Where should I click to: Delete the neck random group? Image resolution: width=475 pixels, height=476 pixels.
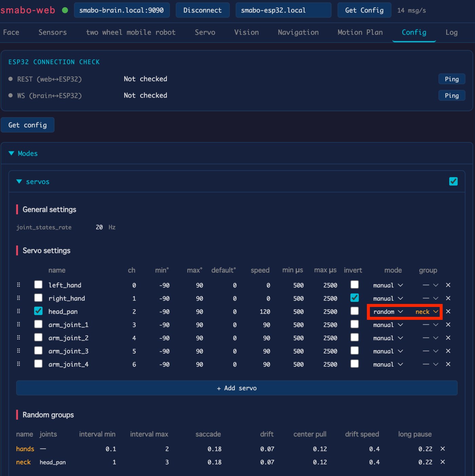(442, 462)
